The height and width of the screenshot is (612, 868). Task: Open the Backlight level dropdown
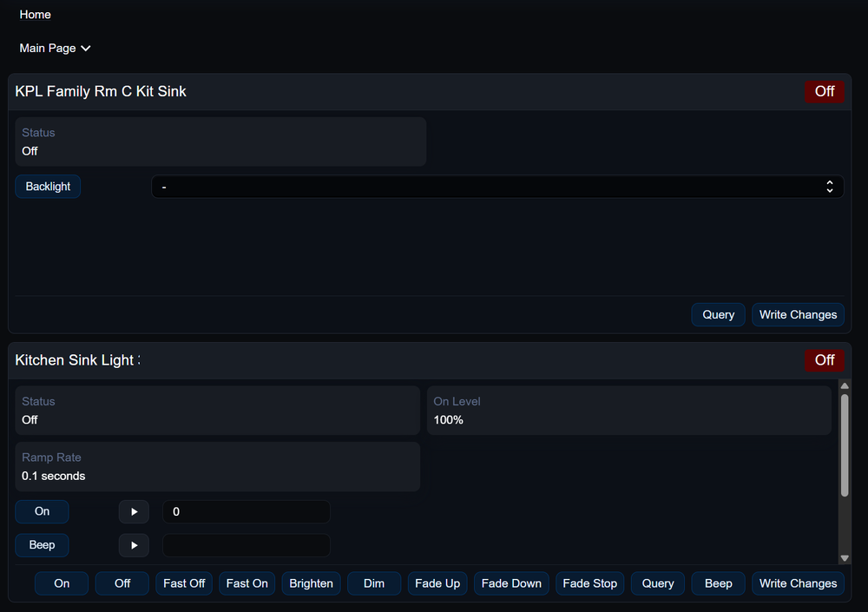coord(496,187)
